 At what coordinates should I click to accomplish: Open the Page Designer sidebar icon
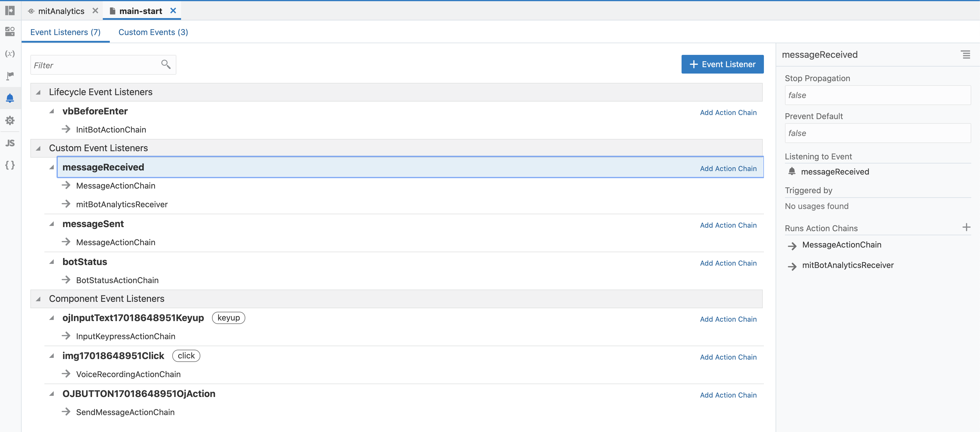coord(10,32)
